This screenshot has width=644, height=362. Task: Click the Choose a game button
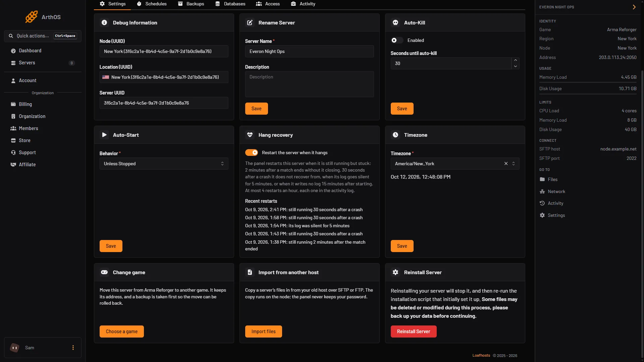pyautogui.click(x=121, y=331)
